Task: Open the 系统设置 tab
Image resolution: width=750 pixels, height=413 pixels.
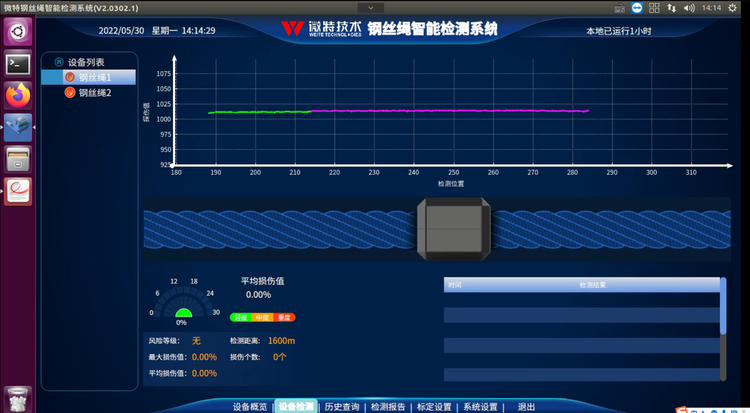Action: point(480,407)
